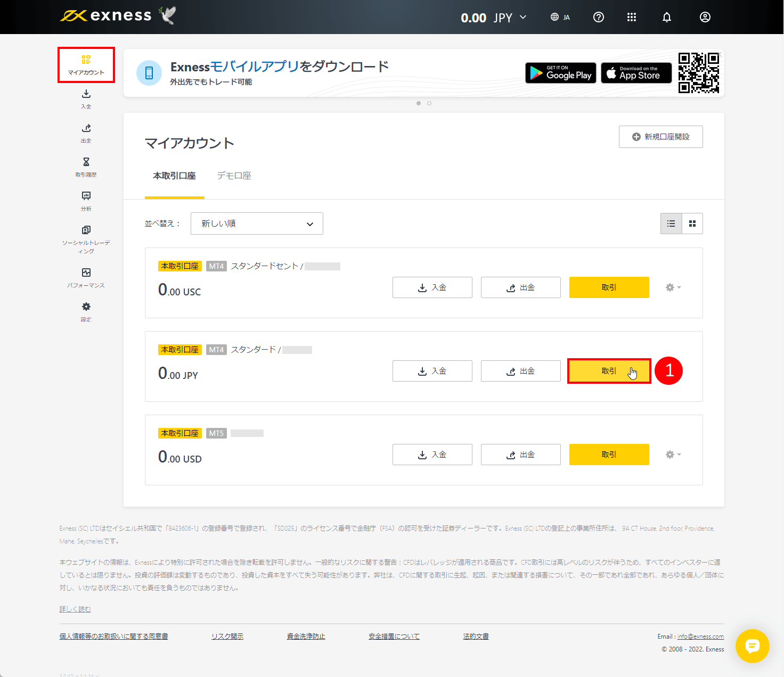The width and height of the screenshot is (784, 677).
Task: Click the info@exness.com email link
Action: click(x=700, y=637)
